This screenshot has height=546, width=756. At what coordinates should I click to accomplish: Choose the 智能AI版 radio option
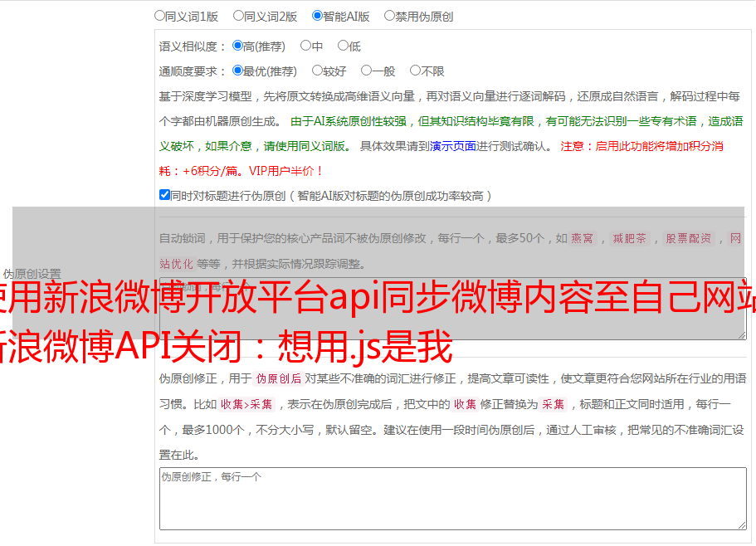coord(317,16)
